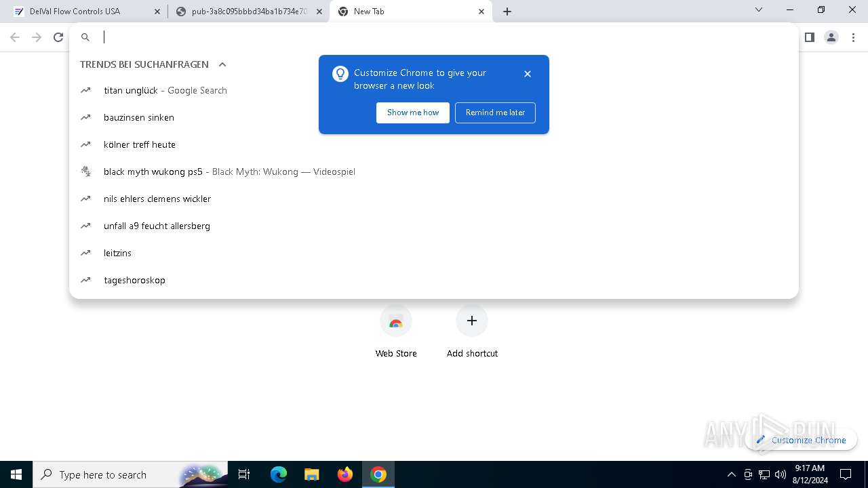Go back with the back arrow
The height and width of the screenshot is (488, 868).
tap(15, 37)
